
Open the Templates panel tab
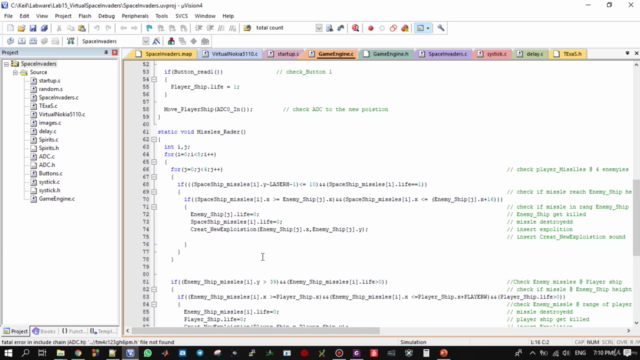tap(102, 331)
